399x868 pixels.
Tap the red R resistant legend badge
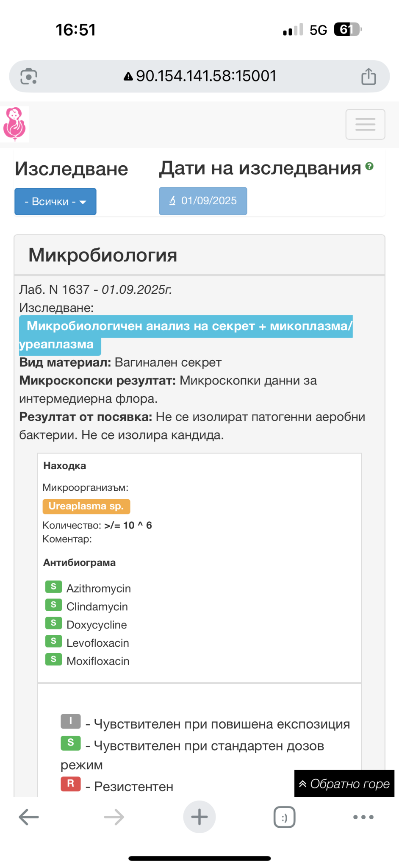coord(70,783)
